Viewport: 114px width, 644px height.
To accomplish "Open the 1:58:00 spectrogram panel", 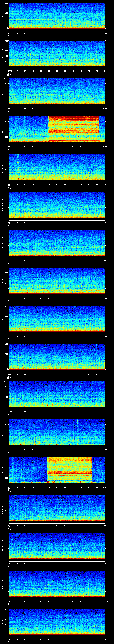I will pyautogui.click(x=57, y=546).
